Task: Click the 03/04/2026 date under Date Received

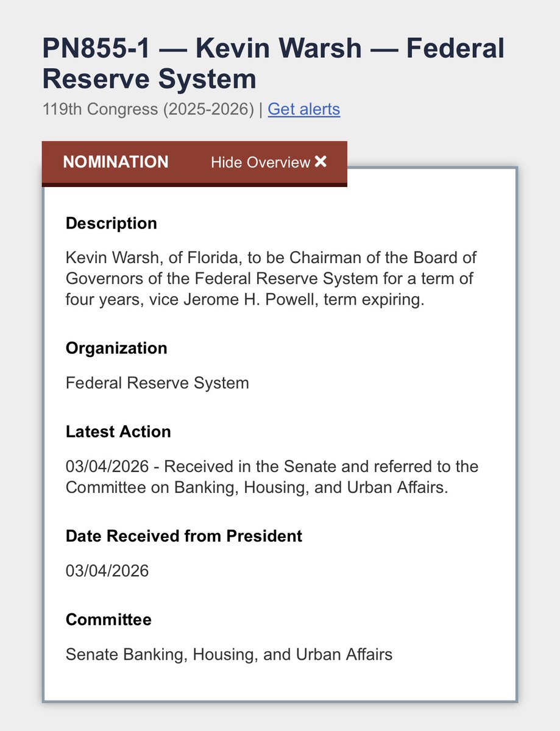Action: tap(107, 571)
